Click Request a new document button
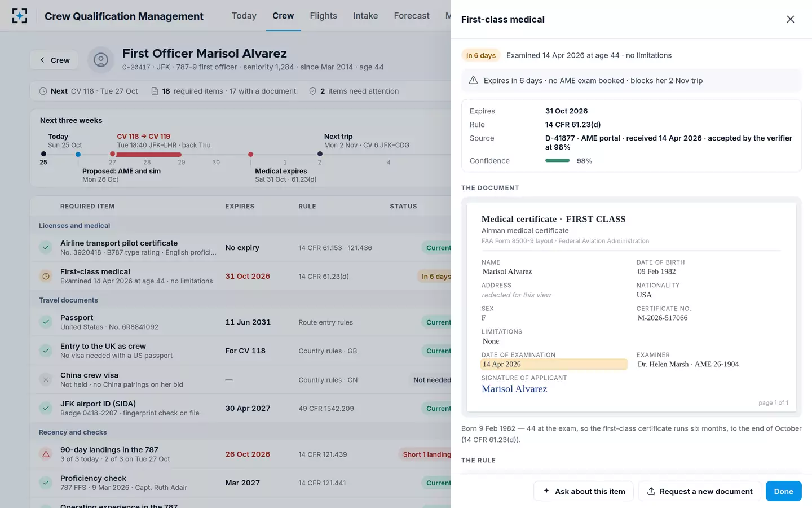The width and height of the screenshot is (812, 508). click(x=700, y=491)
